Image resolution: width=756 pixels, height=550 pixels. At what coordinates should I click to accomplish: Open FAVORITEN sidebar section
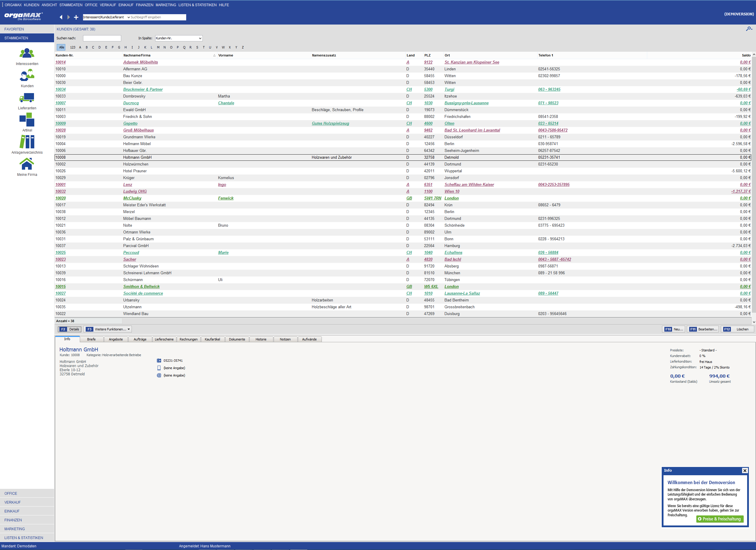(x=27, y=29)
